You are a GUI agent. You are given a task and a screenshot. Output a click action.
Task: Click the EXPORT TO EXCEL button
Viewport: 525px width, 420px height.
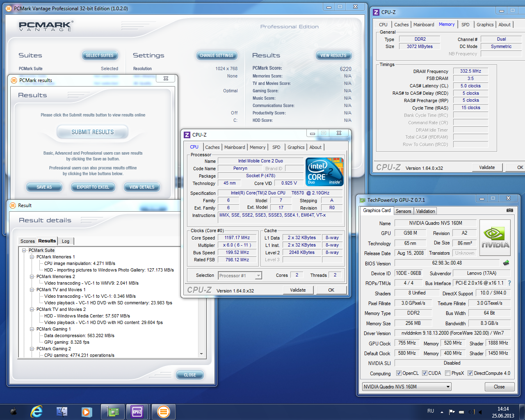click(93, 187)
